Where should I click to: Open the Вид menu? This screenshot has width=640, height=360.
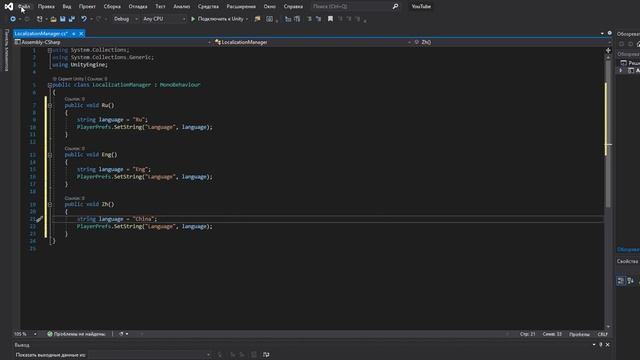point(67,7)
